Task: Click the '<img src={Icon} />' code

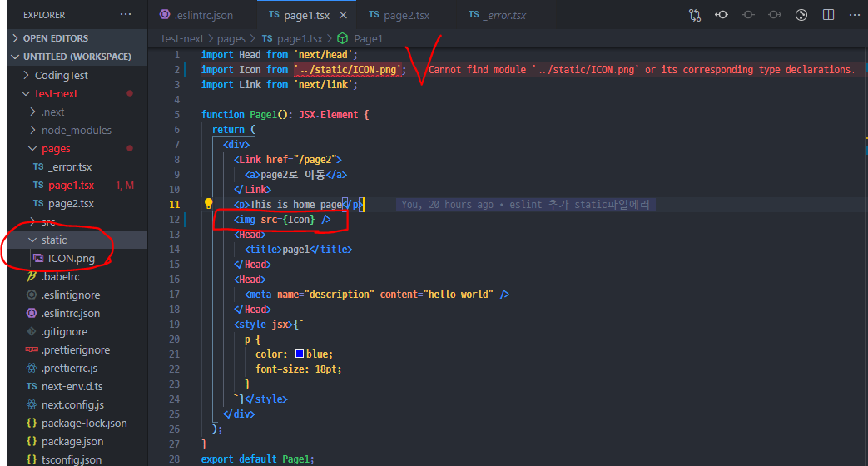Action: pos(282,219)
